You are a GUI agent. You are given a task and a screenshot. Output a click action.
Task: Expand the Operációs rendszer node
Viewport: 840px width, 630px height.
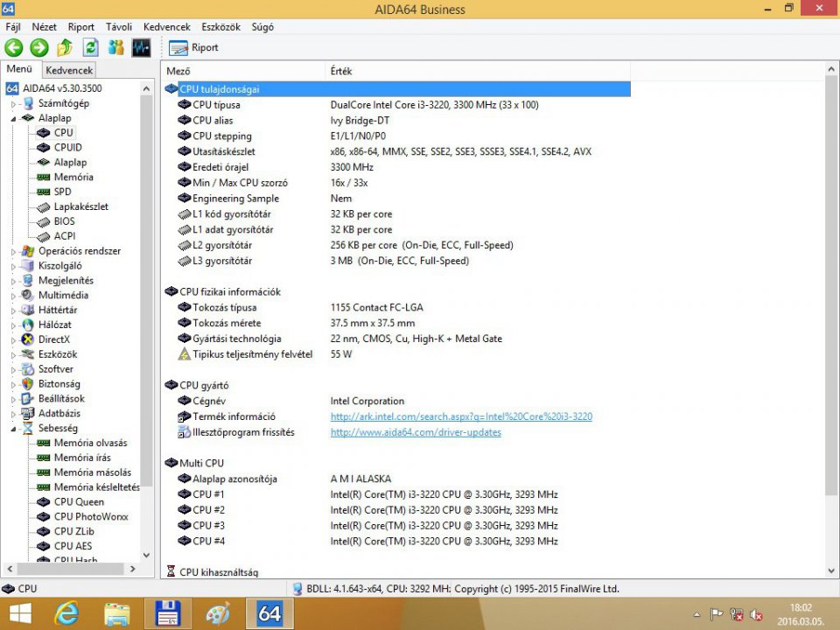13,251
